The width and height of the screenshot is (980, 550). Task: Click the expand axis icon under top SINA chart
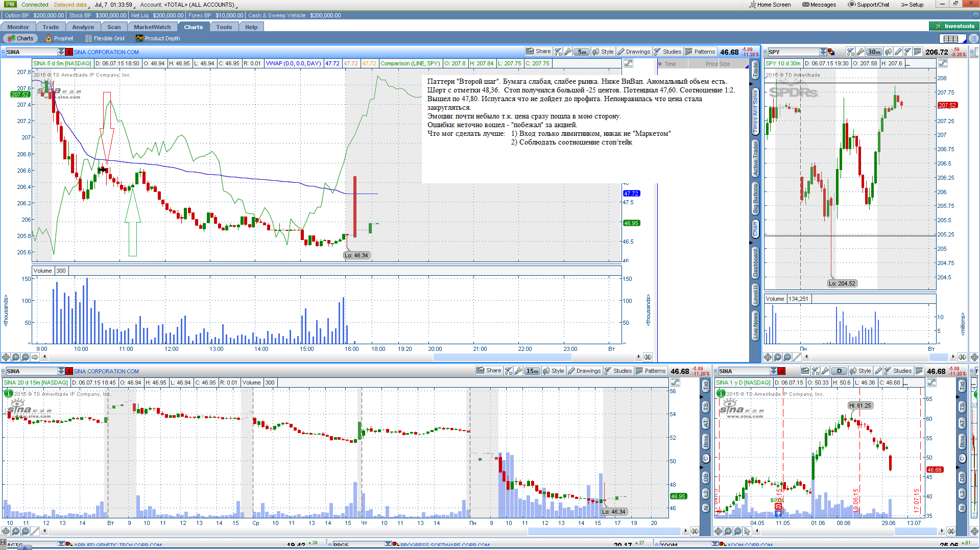648,357
